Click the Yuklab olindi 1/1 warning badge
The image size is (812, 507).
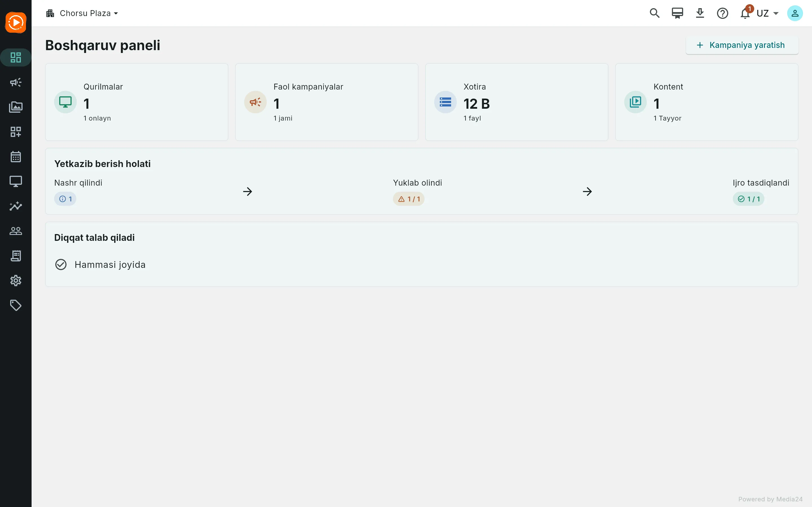pyautogui.click(x=409, y=199)
